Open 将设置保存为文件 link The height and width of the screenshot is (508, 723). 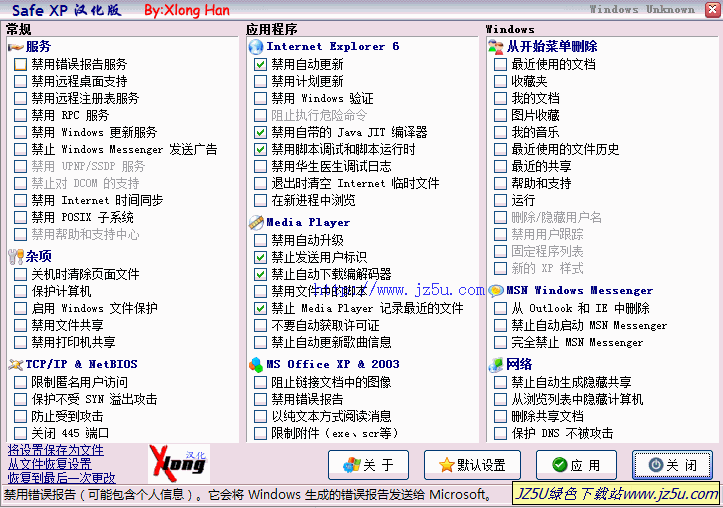[x=56, y=450]
